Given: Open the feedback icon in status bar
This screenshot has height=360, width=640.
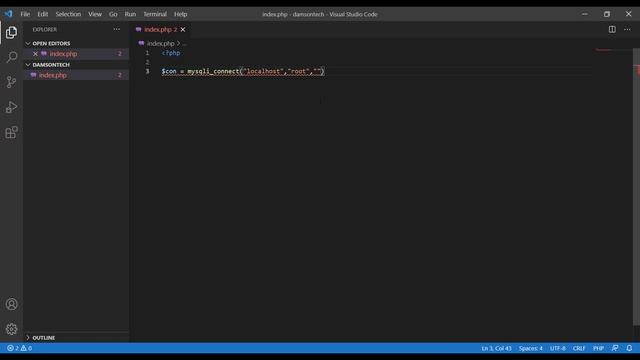Looking at the screenshot, I should [x=615, y=348].
